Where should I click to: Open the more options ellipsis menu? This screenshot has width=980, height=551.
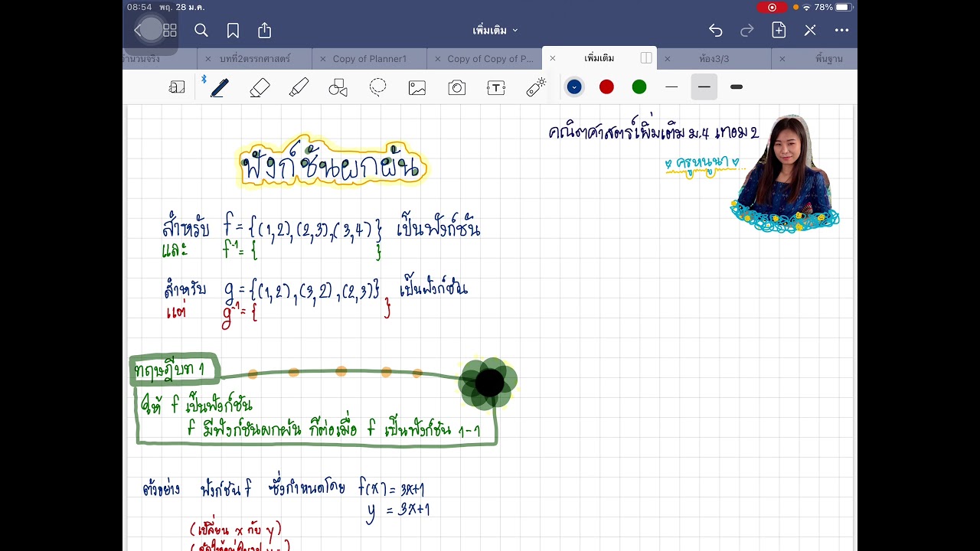click(x=842, y=31)
